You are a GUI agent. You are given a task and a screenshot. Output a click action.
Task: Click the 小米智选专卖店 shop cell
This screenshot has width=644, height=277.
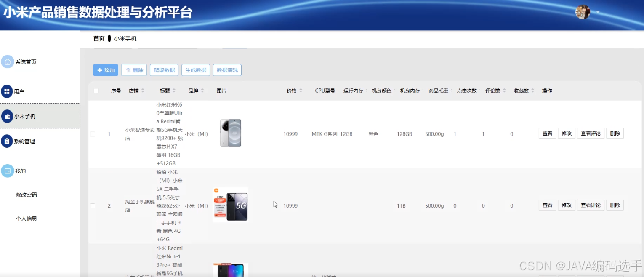[x=140, y=134]
